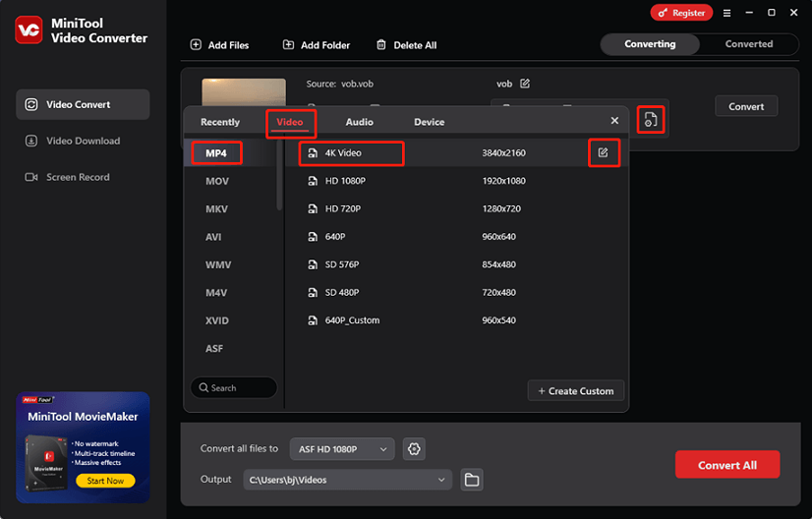Click the red Convert All button
812x519 pixels.
click(x=727, y=465)
